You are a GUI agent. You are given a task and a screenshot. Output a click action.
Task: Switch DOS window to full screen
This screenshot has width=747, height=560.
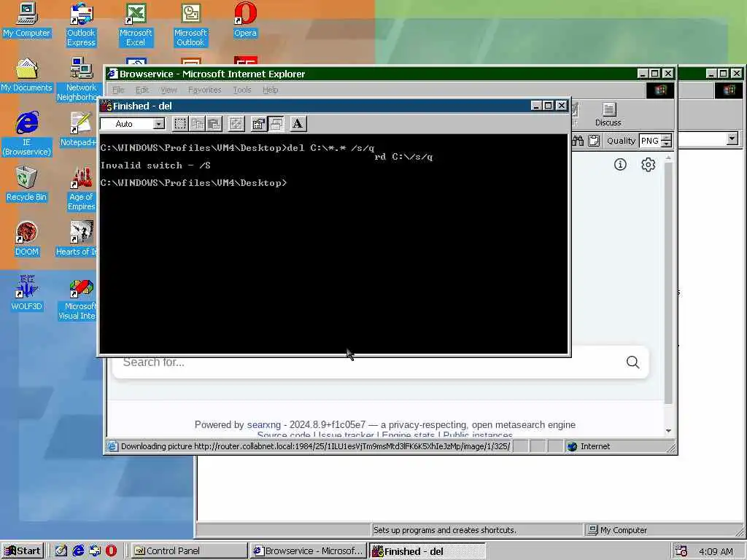pos(236,124)
